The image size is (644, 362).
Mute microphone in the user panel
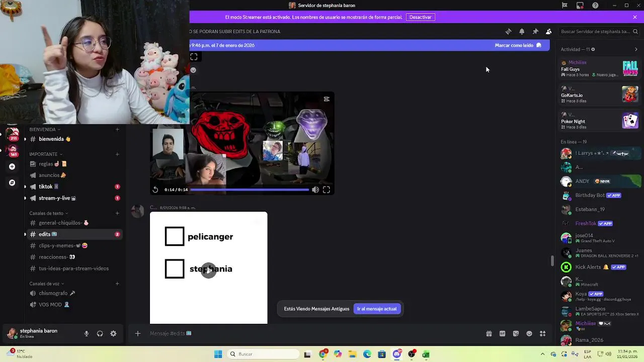[x=87, y=333]
